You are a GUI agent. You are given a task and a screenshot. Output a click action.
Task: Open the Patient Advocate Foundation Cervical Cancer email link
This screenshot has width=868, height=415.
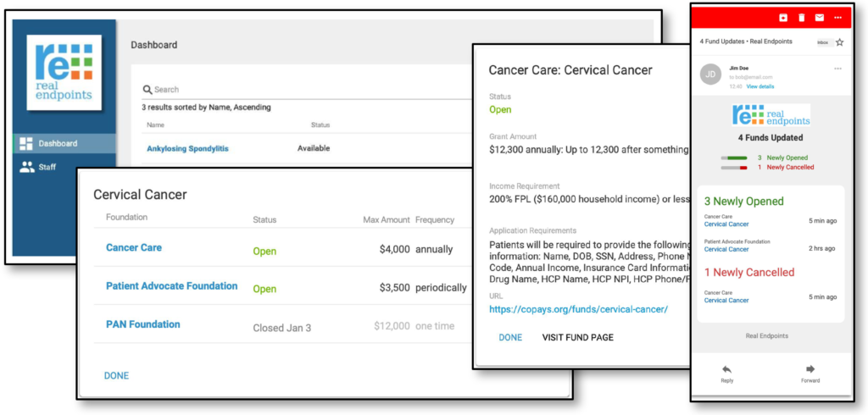(x=726, y=249)
